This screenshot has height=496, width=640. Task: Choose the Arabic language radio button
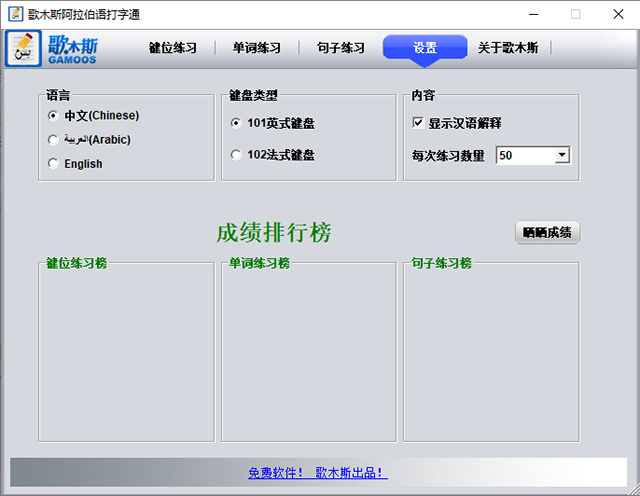coord(53,140)
